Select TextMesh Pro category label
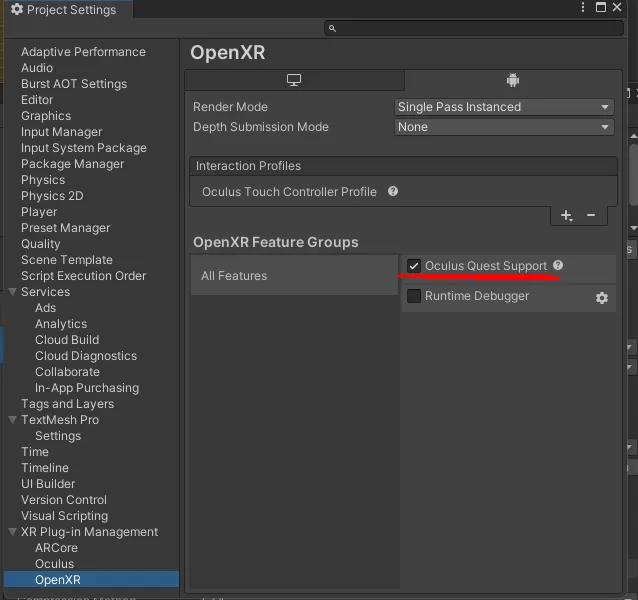The image size is (638, 600). [x=60, y=420]
